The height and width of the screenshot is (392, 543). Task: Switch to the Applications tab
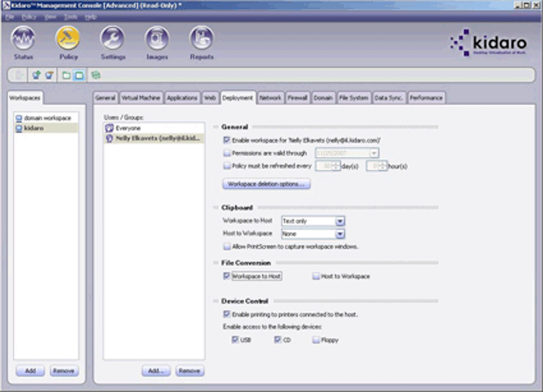tap(182, 98)
